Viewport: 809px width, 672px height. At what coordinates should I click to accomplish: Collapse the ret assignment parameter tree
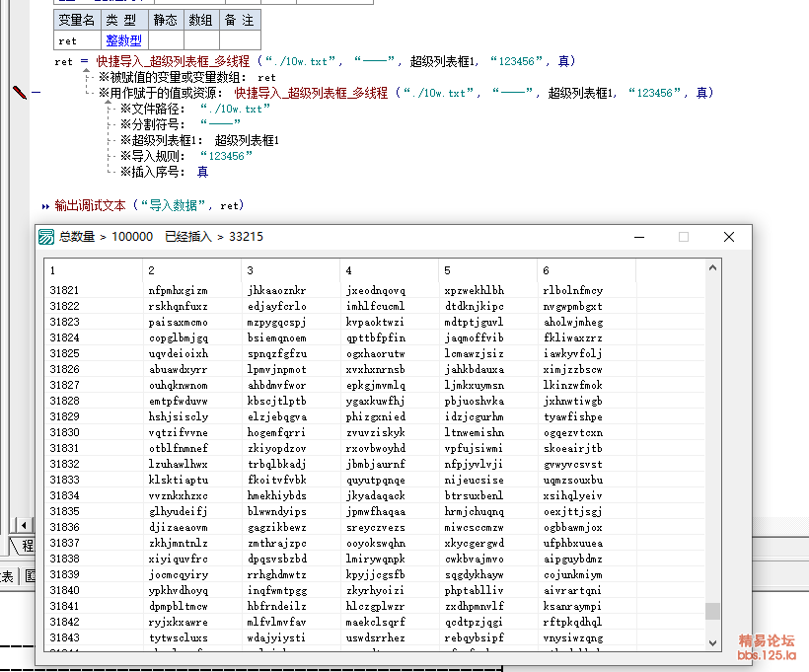pyautogui.click(x=86, y=71)
